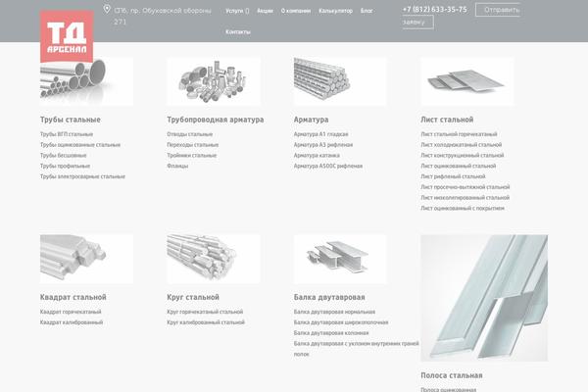
Task: Select Переходы стальные link
Action: [193, 145]
